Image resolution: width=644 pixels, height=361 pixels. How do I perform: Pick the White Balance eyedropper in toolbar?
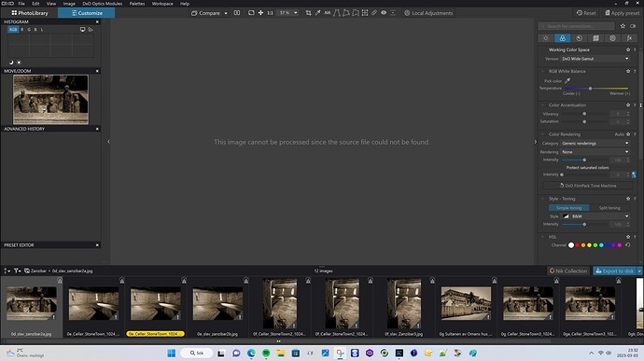click(318, 13)
